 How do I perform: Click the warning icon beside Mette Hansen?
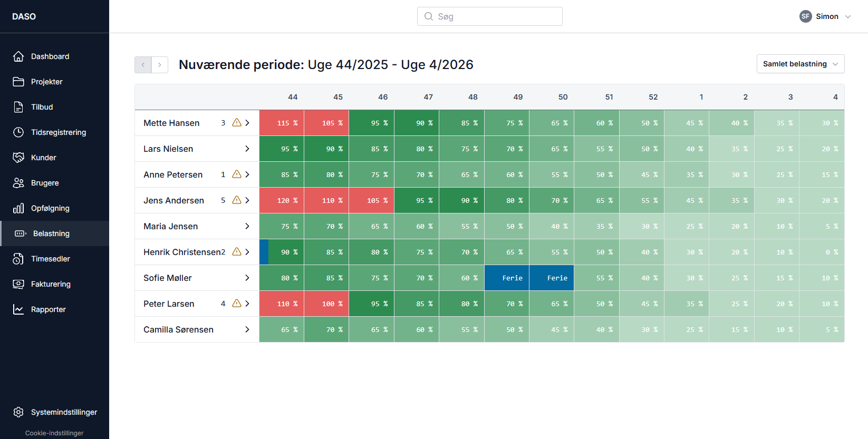tap(237, 123)
